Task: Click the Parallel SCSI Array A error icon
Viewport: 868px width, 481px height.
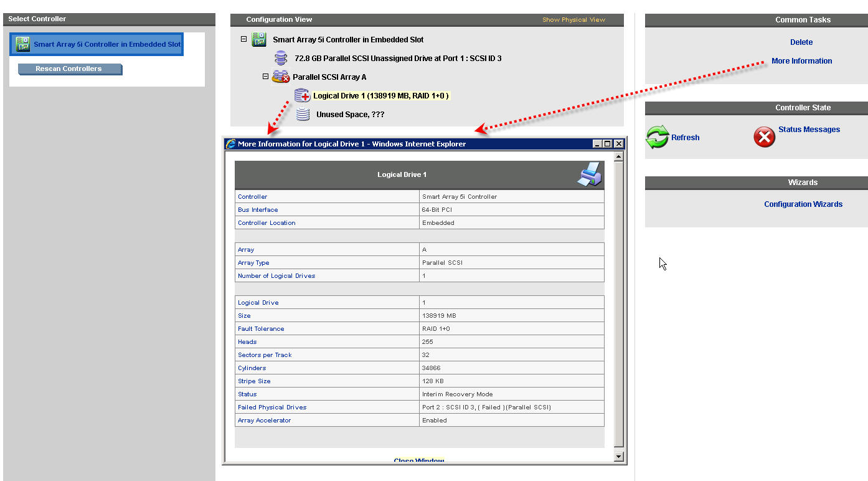Action: tap(281, 77)
